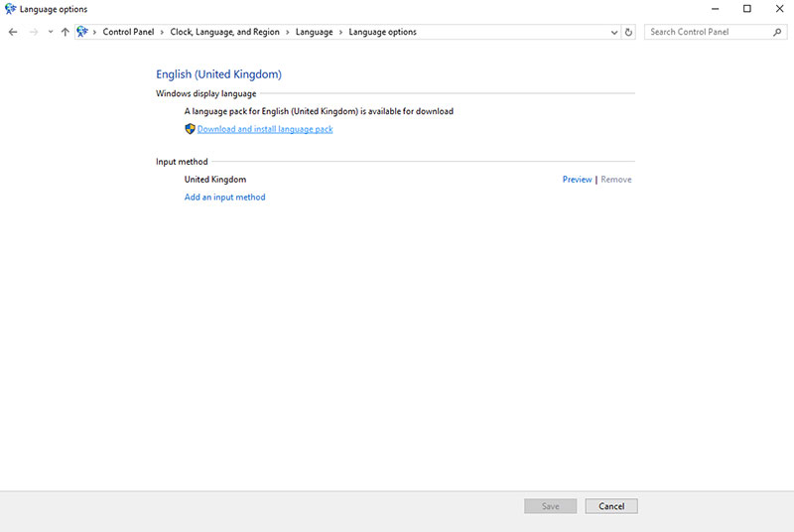This screenshot has height=532, width=794.
Task: Click the back arrow navigation button
Action: point(13,32)
